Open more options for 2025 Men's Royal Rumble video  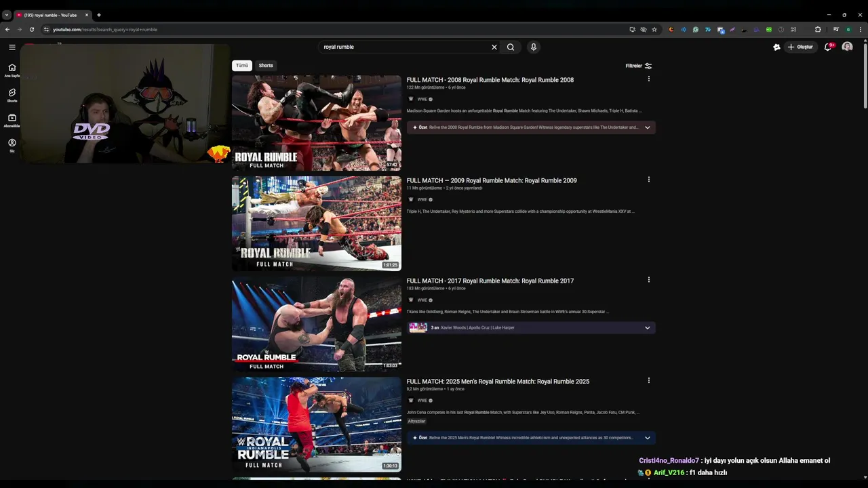click(649, 380)
